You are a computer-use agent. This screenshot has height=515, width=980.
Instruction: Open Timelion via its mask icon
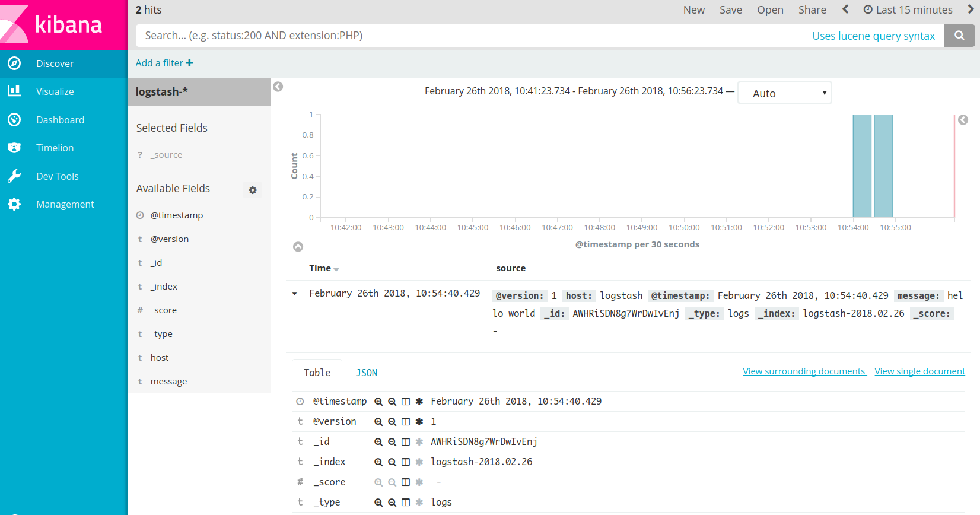point(14,148)
